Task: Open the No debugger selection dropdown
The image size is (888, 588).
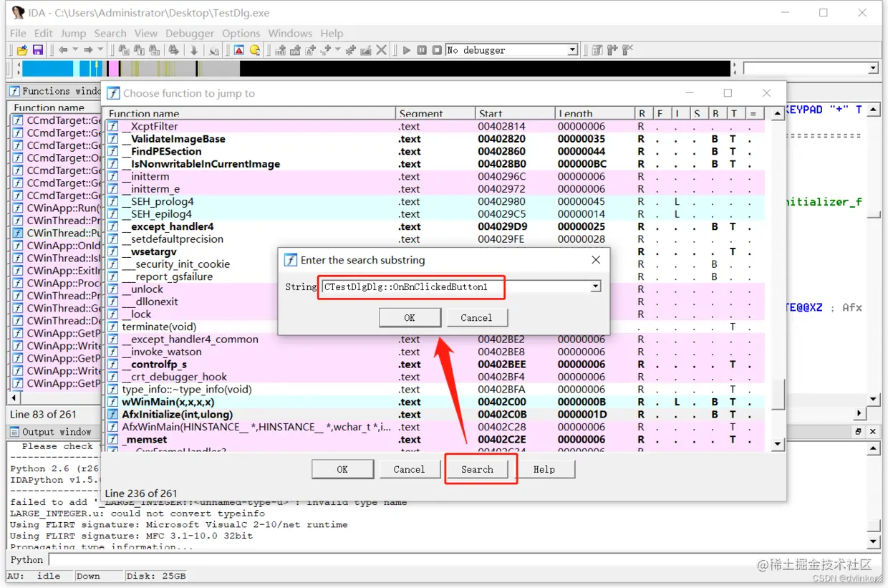Action: [x=572, y=50]
